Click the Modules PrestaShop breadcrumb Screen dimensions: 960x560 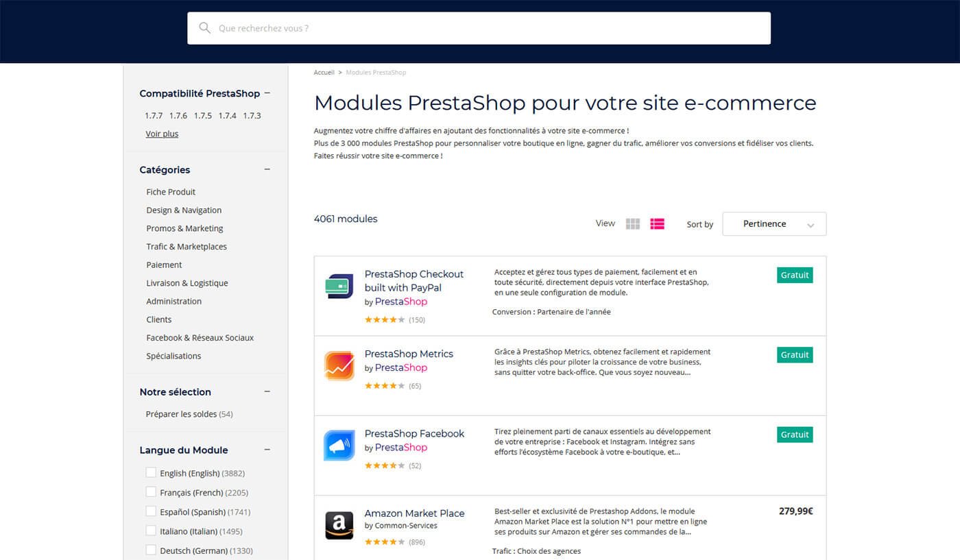pos(376,72)
